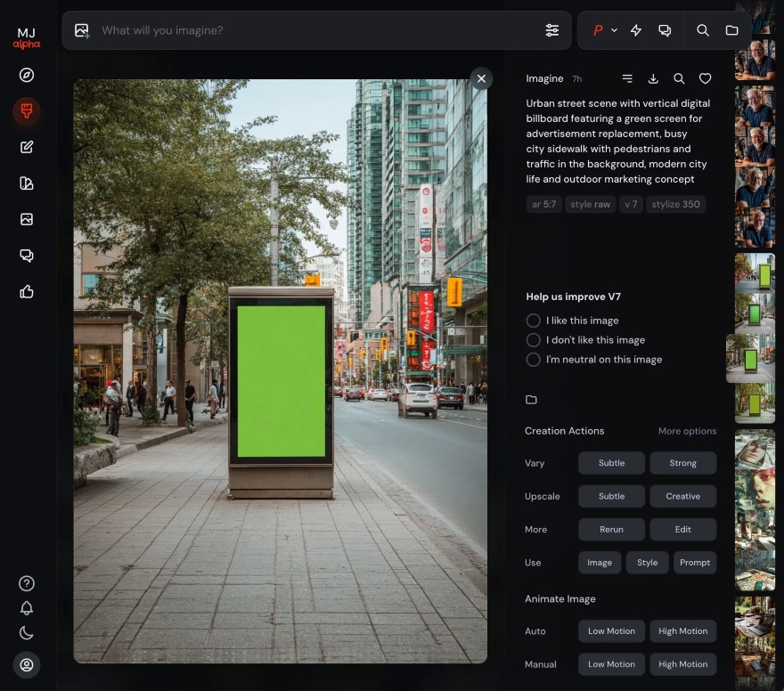Click the settings sliders icon in prompt bar
The image size is (784, 691).
tap(552, 30)
